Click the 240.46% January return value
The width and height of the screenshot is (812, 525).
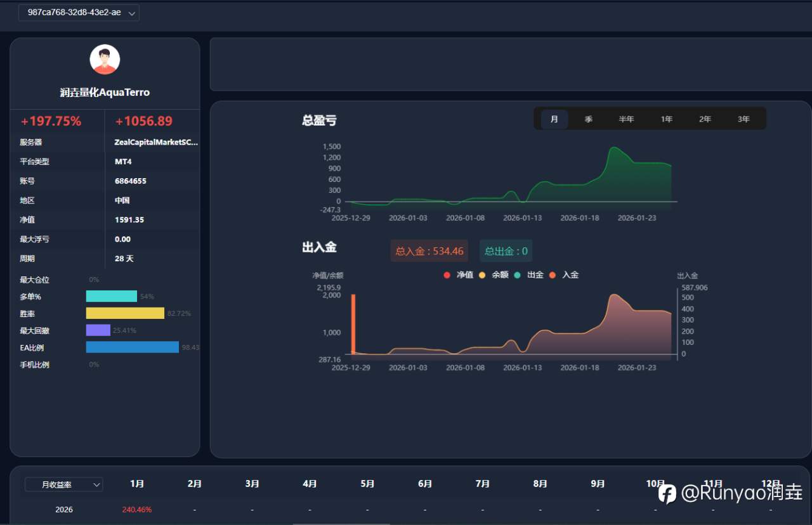click(137, 509)
